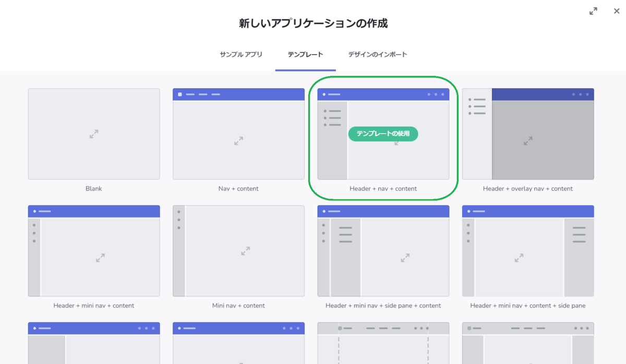Select the Mini nav + content template thumbnail
The height and width of the screenshot is (364, 626).
point(238,251)
